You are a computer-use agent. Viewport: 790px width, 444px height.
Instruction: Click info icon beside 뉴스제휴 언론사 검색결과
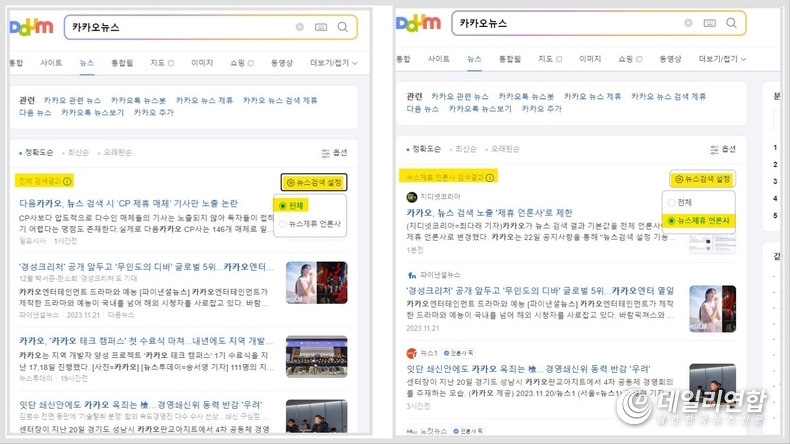(x=490, y=177)
